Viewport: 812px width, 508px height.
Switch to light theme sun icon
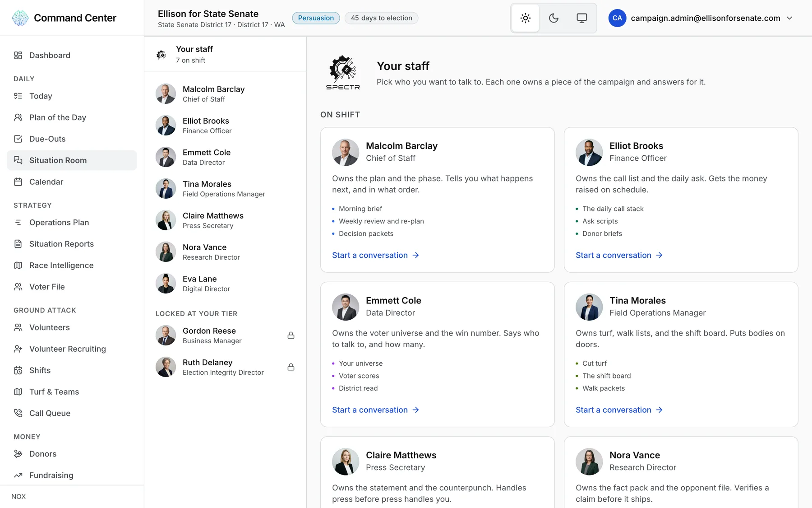(526, 18)
